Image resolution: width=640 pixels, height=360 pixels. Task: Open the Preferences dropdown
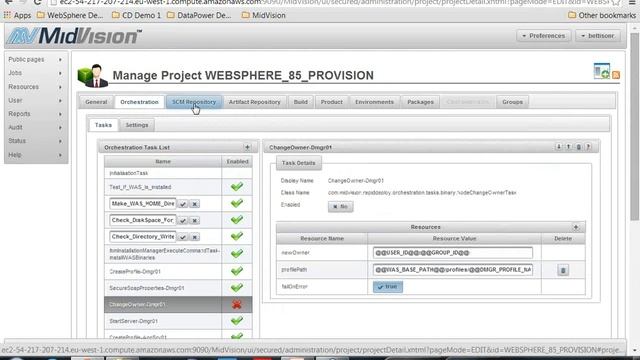tap(544, 36)
